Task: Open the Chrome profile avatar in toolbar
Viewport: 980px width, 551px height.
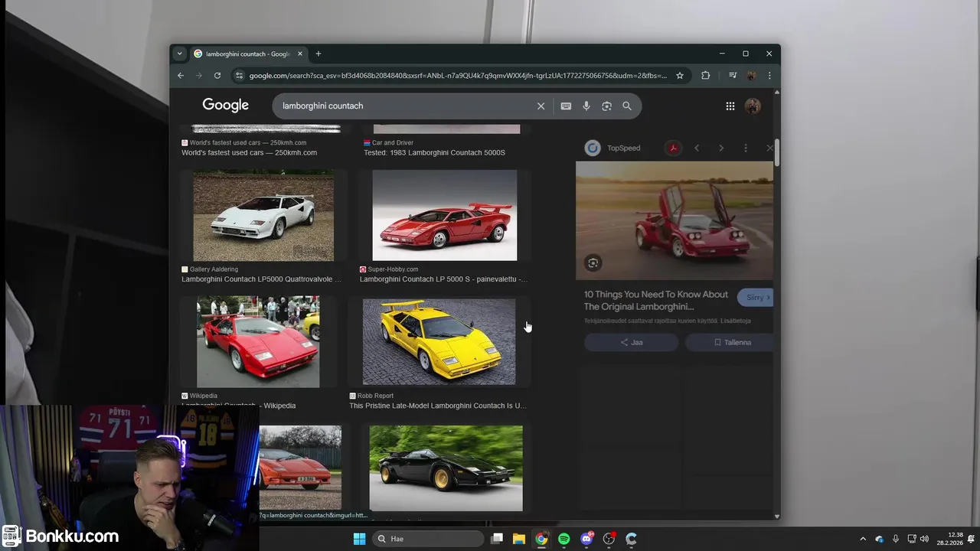Action: click(752, 76)
